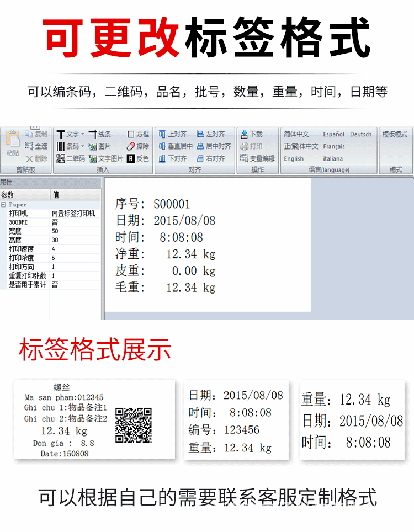Open the 文字 dropdown arrow
The width and height of the screenshot is (414, 532).
click(82, 134)
